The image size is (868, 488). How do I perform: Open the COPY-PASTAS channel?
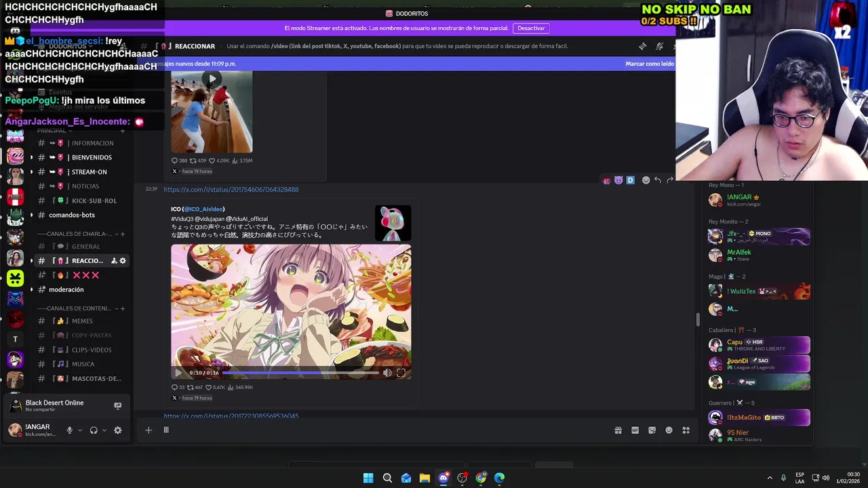coord(81,335)
